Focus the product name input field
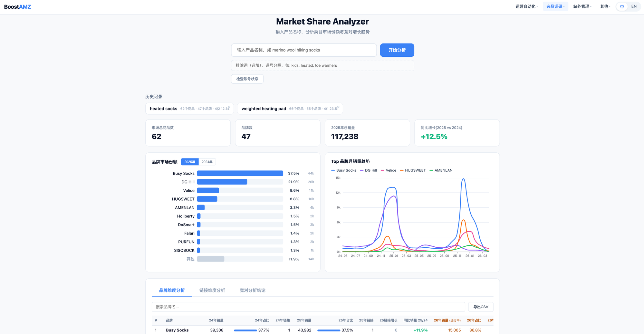Viewport: 644px width, 334px height. pyautogui.click(x=304, y=50)
